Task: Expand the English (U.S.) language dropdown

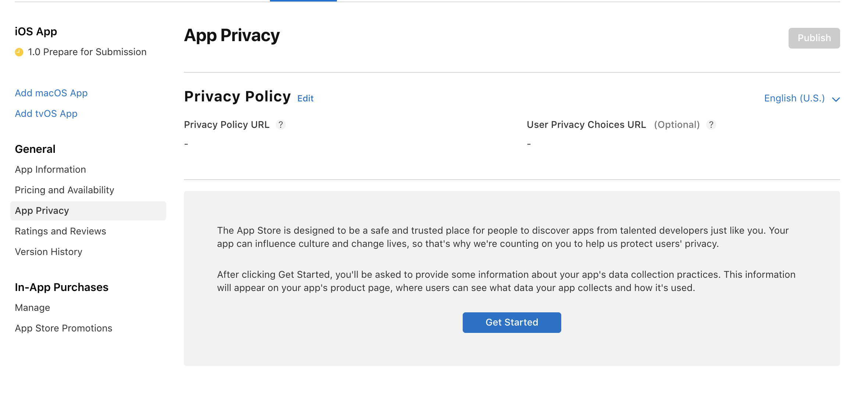Action: [x=801, y=98]
